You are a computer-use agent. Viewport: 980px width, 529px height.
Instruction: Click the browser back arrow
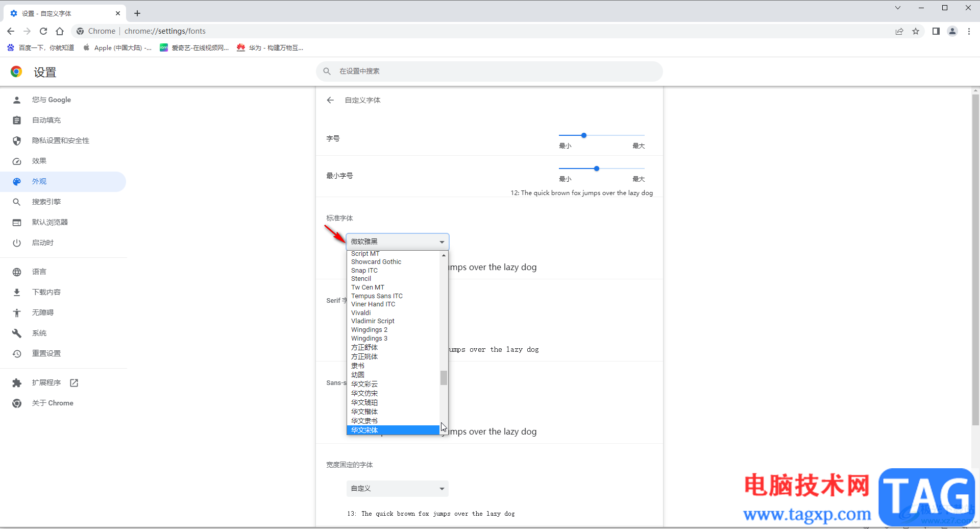point(11,31)
